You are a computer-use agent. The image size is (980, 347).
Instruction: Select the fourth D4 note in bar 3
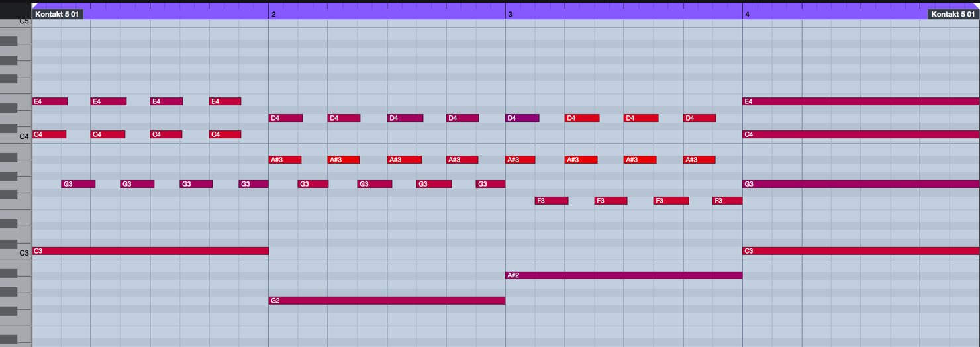point(700,118)
